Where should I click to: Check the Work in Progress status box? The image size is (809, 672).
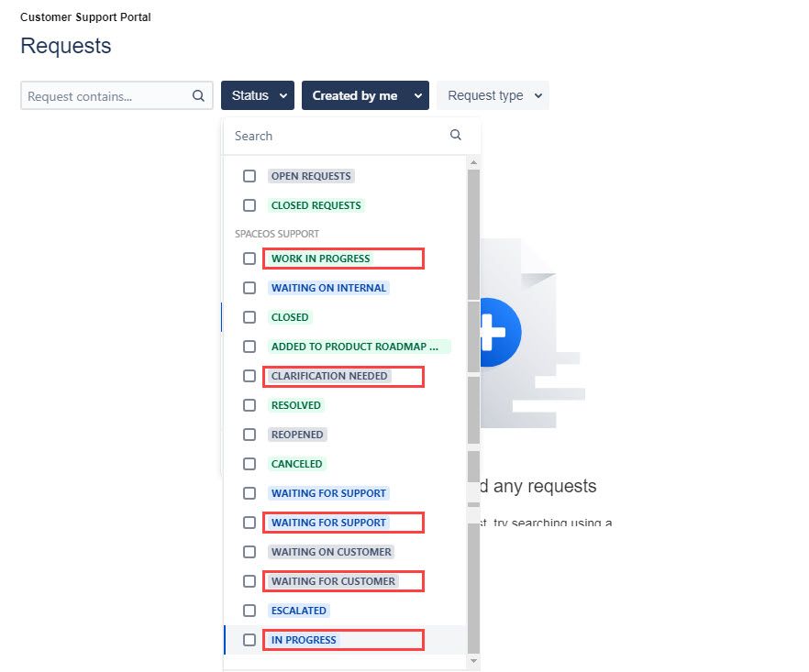click(249, 259)
